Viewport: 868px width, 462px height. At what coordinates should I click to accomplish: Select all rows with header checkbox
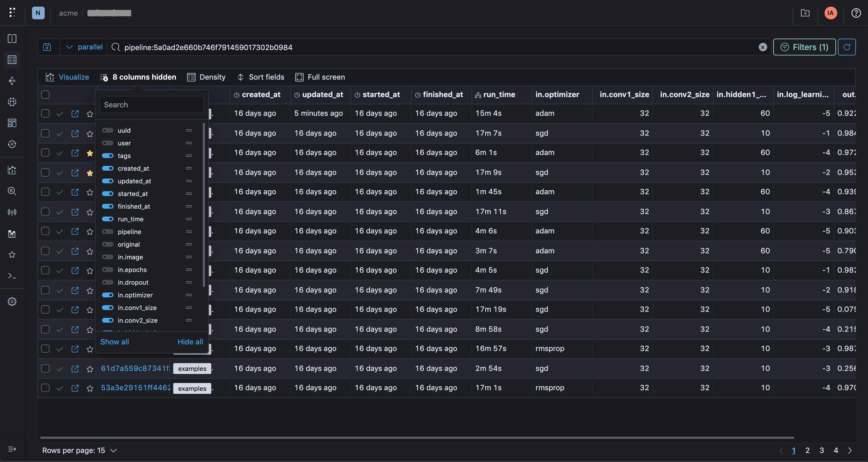(x=45, y=95)
